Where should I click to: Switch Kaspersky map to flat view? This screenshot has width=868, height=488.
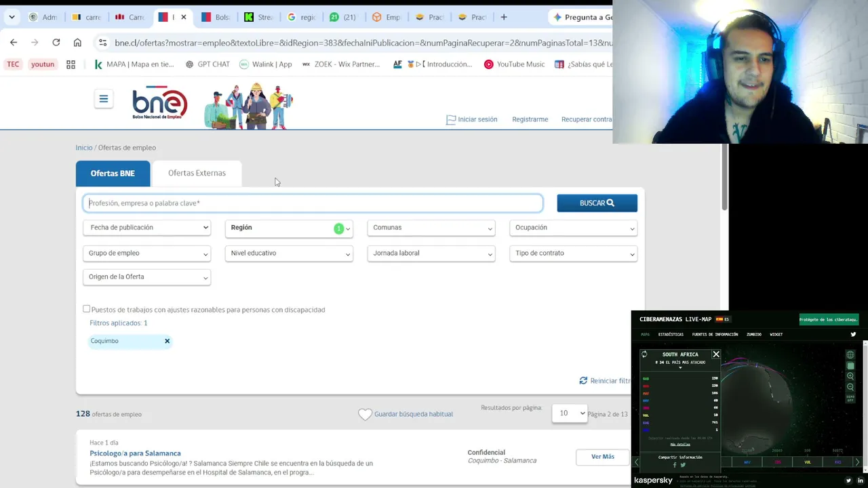[850, 366]
